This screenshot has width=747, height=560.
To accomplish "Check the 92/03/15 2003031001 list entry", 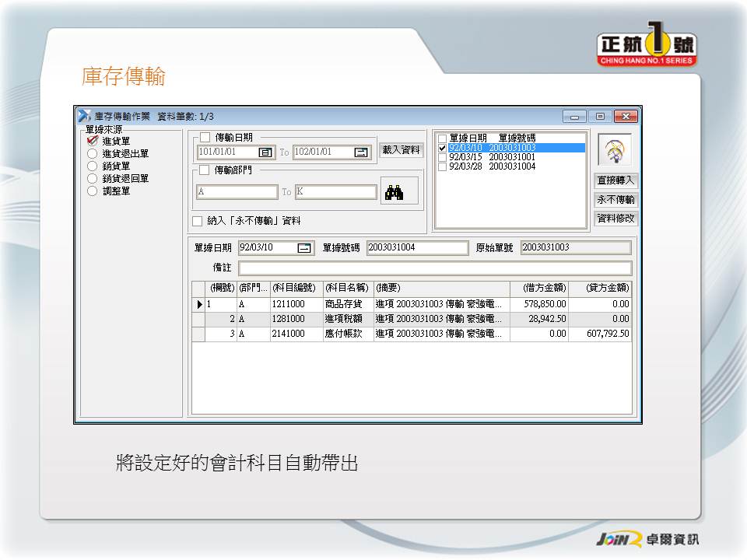I will 443,157.
